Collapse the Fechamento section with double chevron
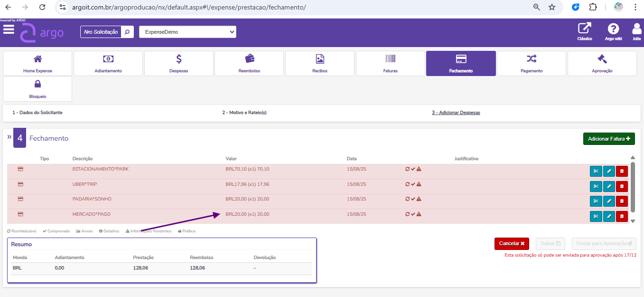The height and width of the screenshot is (297, 644). coord(9,137)
